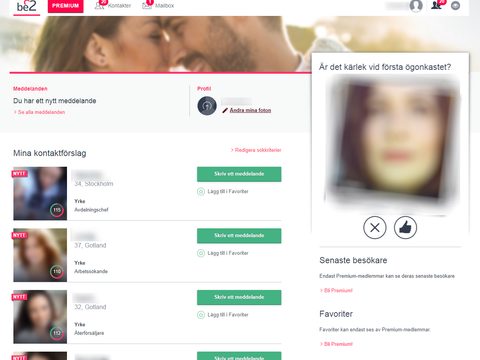Click match score 115 badge
This screenshot has width=480, height=360.
(x=57, y=210)
